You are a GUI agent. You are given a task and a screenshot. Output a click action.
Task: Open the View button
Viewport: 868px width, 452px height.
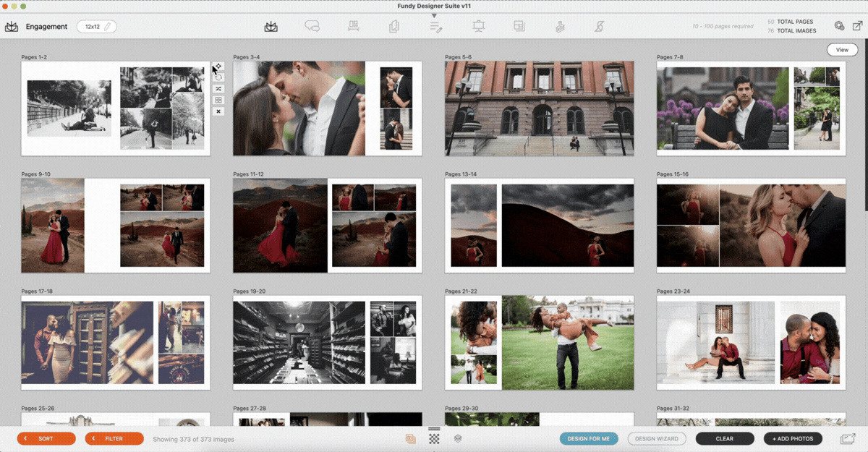point(842,50)
